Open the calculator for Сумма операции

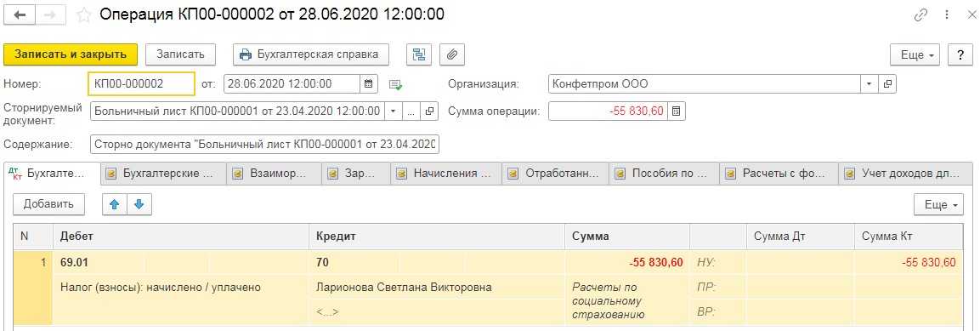[x=677, y=111]
